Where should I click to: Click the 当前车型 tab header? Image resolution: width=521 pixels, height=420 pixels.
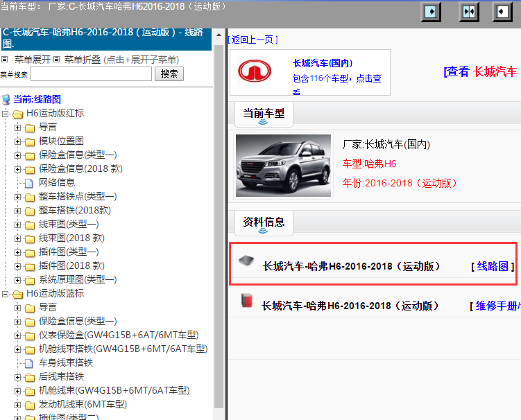coord(264,114)
